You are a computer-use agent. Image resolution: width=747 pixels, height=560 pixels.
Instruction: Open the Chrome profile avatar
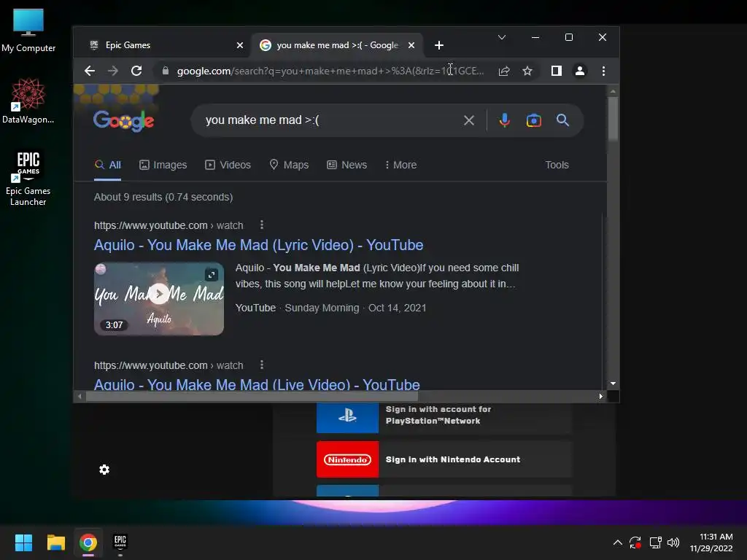[580, 71]
